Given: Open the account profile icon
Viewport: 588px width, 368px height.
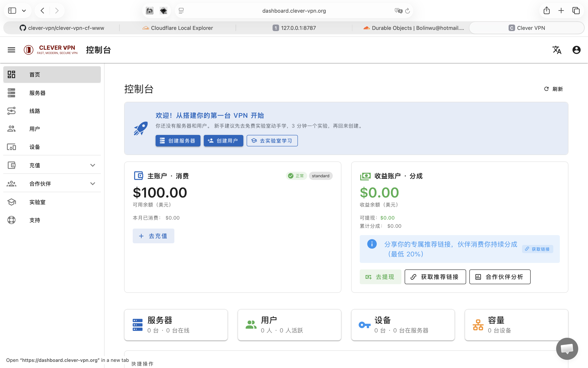Looking at the screenshot, I should (576, 50).
